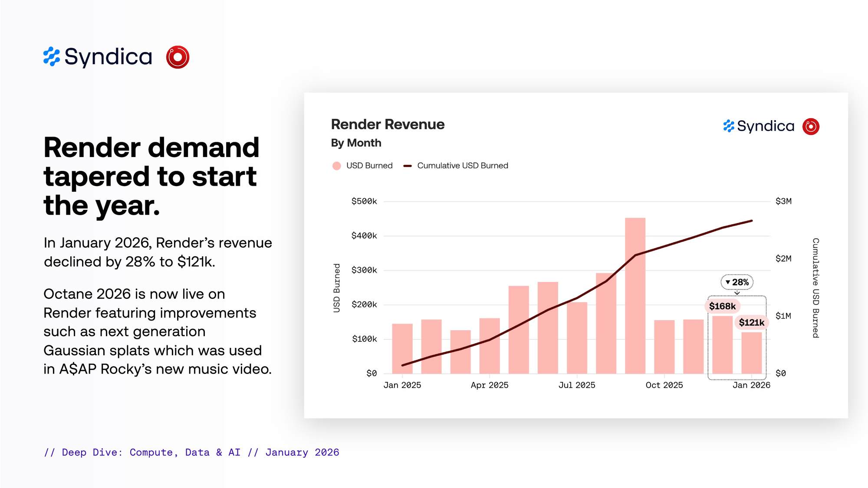Image resolution: width=868 pixels, height=488 pixels.
Task: Click the $168k value label
Action: coord(722,306)
